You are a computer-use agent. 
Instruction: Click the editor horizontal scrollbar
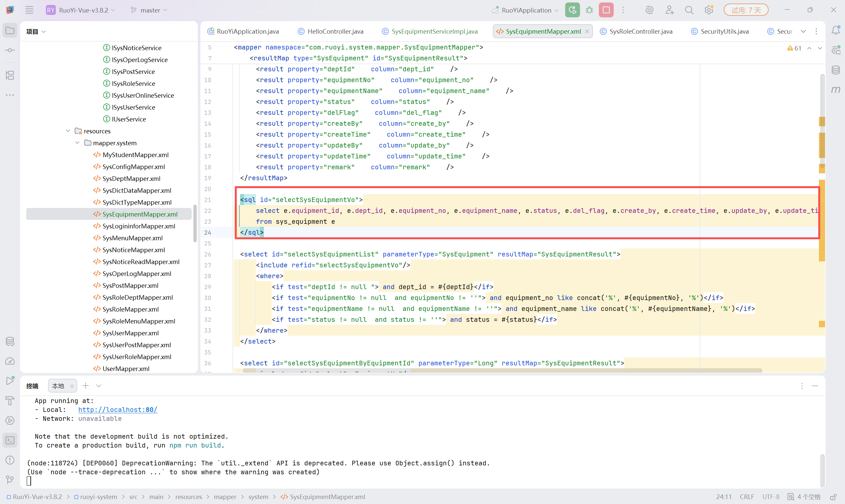click(x=502, y=370)
